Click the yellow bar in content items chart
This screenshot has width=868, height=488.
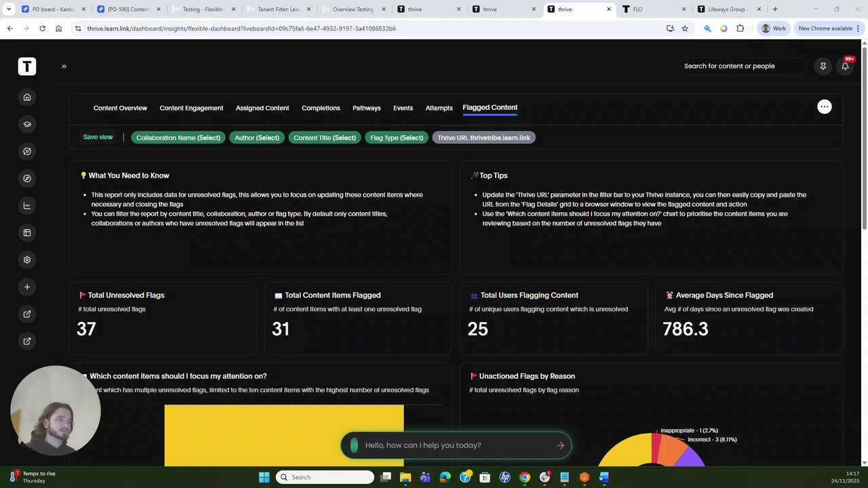click(284, 435)
